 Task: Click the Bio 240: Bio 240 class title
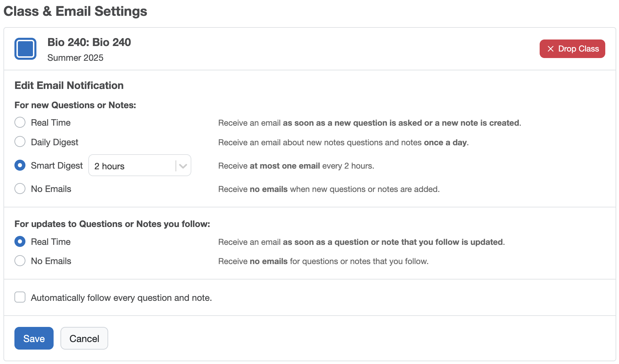[x=89, y=42]
